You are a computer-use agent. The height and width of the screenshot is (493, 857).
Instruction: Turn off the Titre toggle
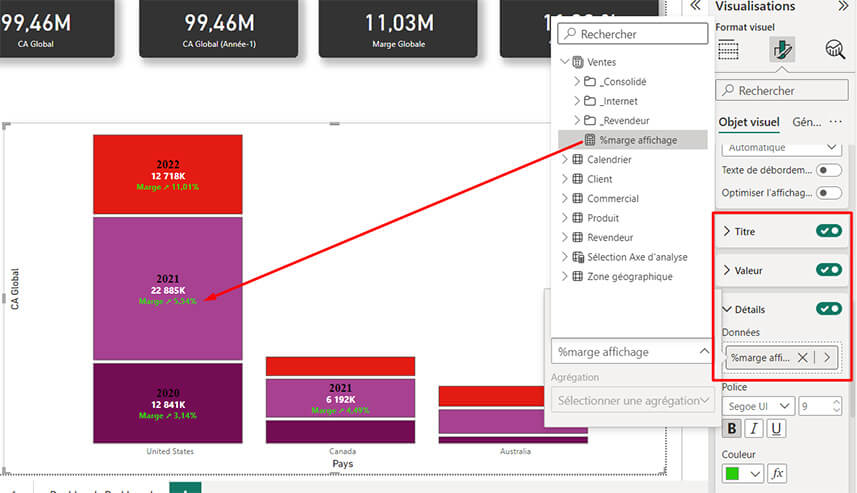coord(829,231)
